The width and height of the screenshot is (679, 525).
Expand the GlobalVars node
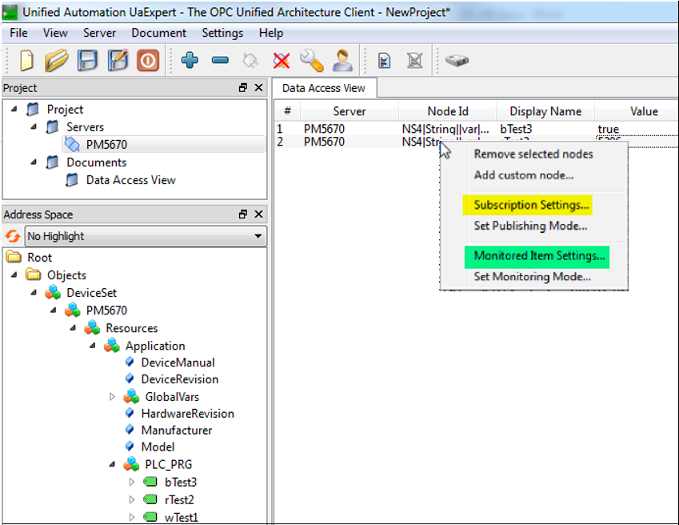point(112,397)
